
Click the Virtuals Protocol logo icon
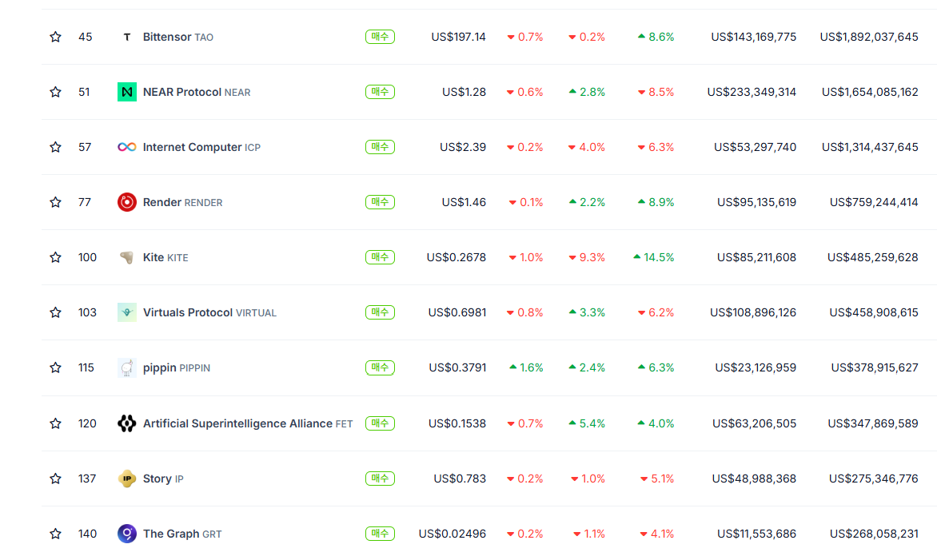coord(126,312)
